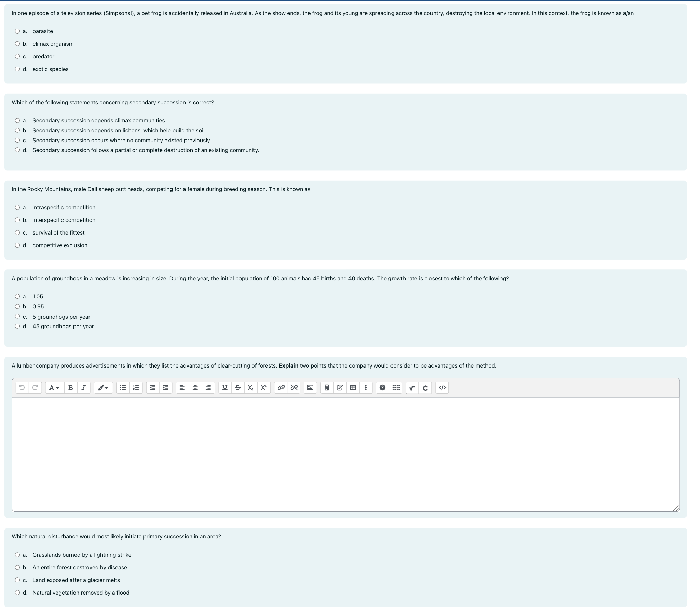The height and width of the screenshot is (612, 700).
Task: Insert an image using the picture icon
Action: coord(310,387)
